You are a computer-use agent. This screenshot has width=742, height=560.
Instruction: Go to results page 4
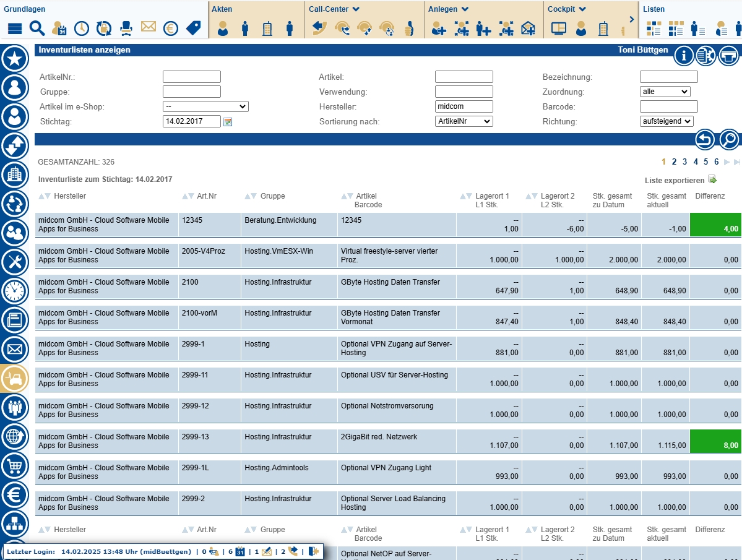(x=696, y=162)
